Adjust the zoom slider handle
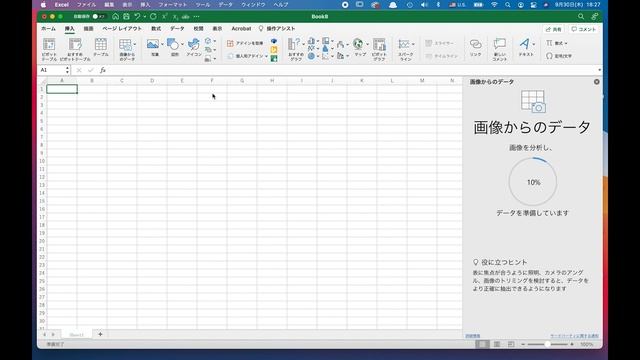Screen dimensions: 640x360 [x=547, y=344]
